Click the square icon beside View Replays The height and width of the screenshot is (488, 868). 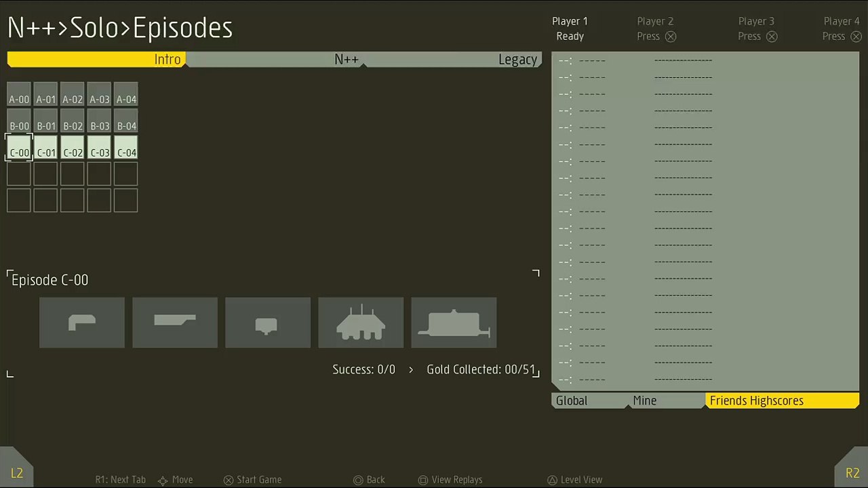(423, 480)
